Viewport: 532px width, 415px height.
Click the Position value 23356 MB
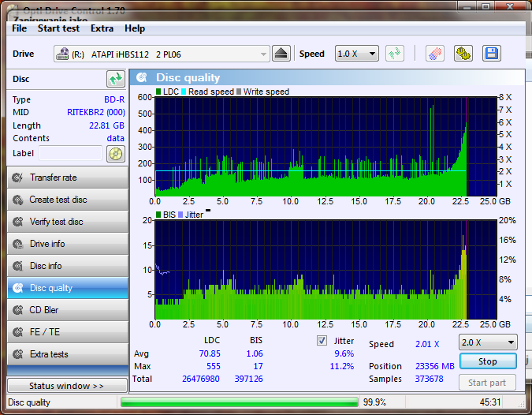pos(434,366)
